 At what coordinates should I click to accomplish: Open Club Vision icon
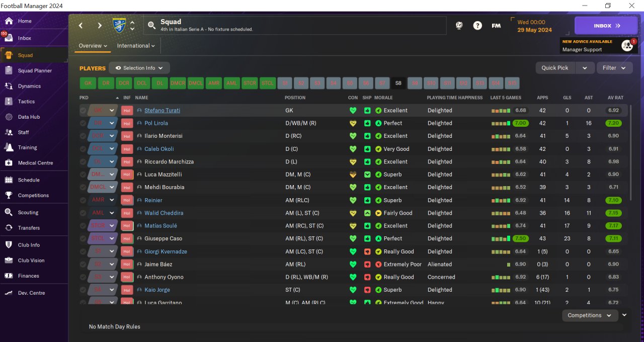pyautogui.click(x=9, y=261)
